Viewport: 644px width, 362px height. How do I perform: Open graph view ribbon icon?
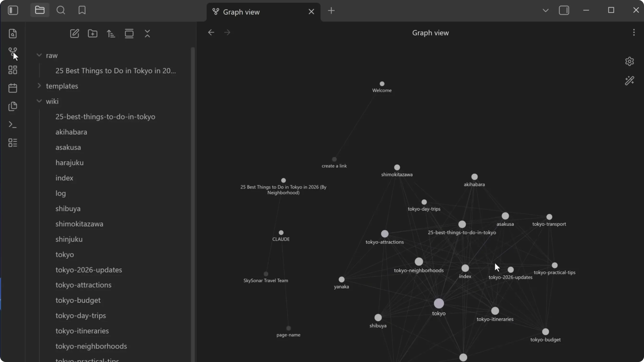(x=13, y=52)
